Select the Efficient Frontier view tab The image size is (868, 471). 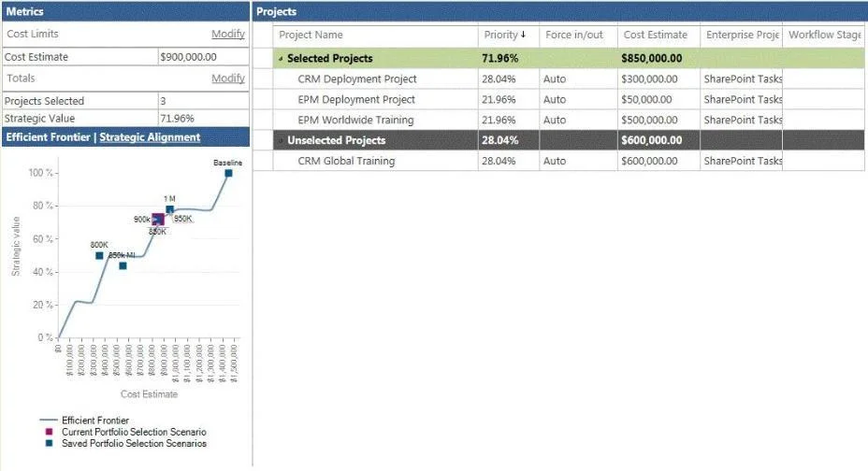[x=48, y=137]
